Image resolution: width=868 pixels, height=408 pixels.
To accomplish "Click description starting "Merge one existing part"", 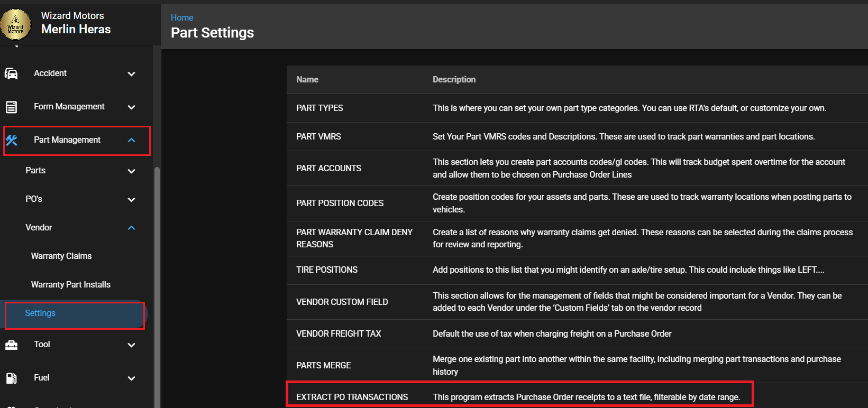I will (637, 366).
